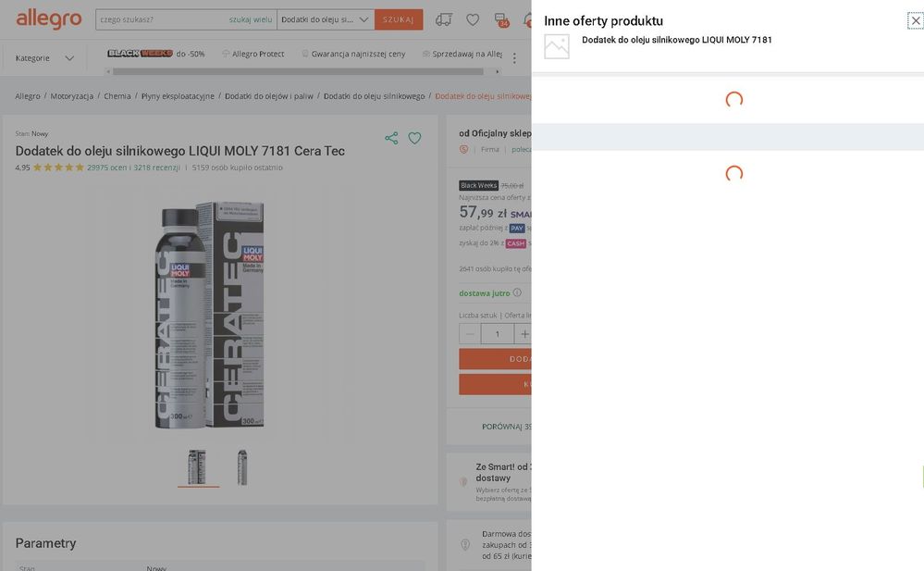Click the horizontal scrollbar under the nav bar
924x571 pixels.
tap(298, 71)
